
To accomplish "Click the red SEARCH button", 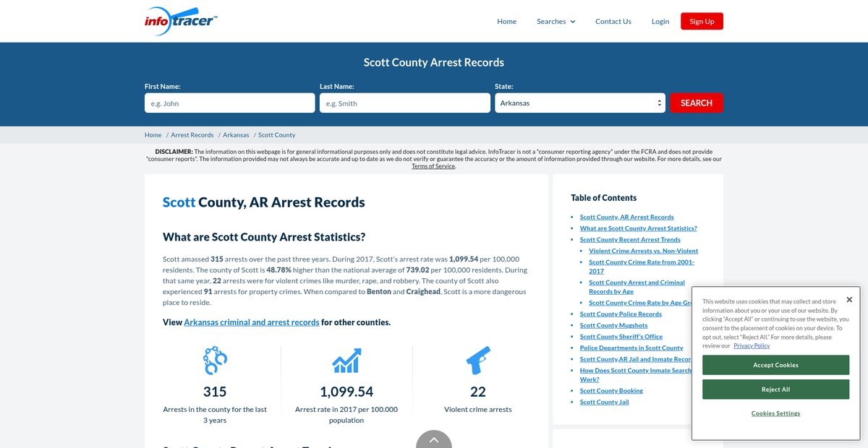I will (x=697, y=103).
